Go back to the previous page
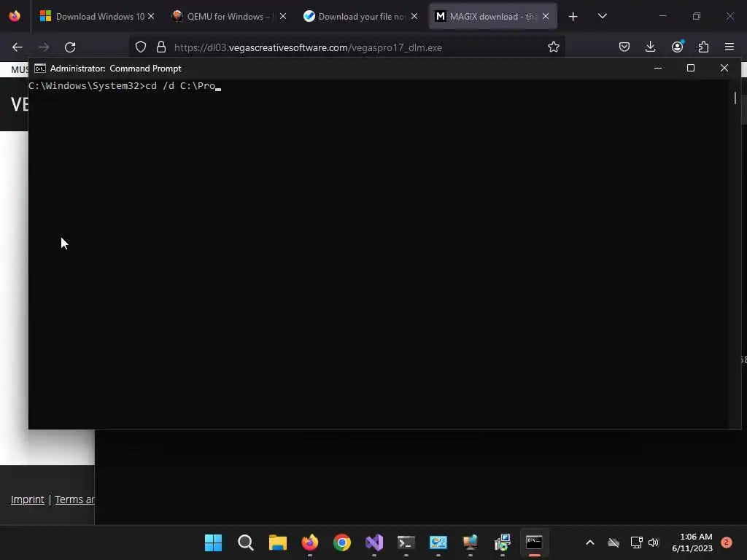The height and width of the screenshot is (560, 747). (x=18, y=47)
